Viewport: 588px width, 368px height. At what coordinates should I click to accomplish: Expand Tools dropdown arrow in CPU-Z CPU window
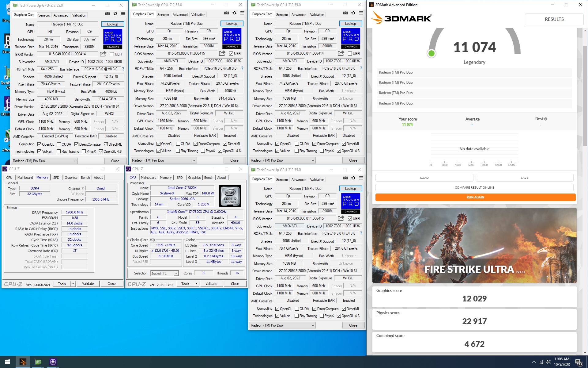(x=197, y=284)
